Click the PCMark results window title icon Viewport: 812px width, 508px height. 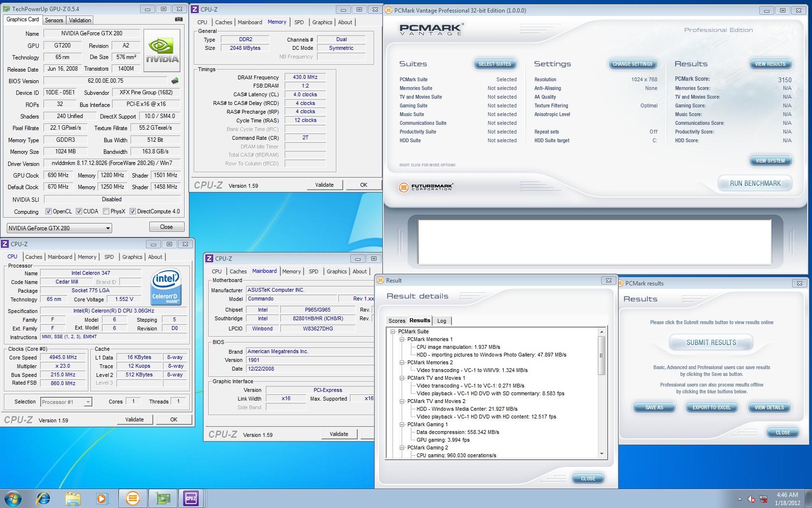coord(620,283)
